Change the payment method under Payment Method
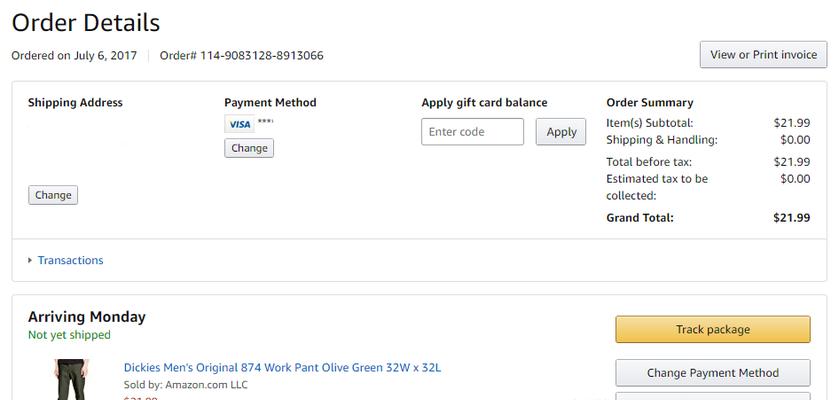 coord(249,148)
